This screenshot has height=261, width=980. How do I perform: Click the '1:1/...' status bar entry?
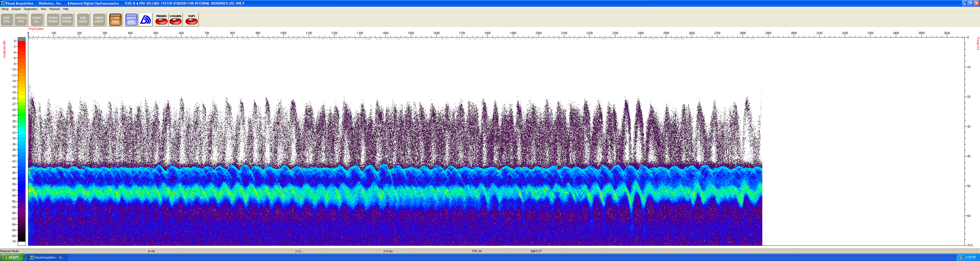click(299, 251)
